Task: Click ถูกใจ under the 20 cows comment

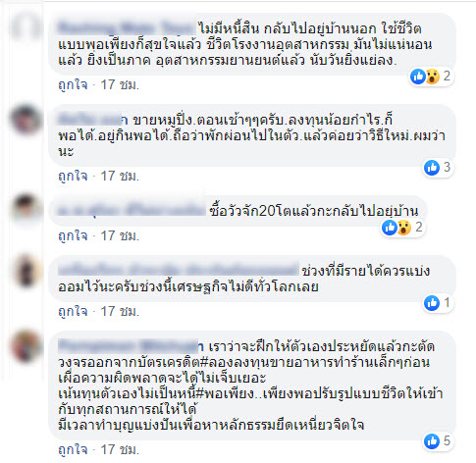Action: pos(73,235)
